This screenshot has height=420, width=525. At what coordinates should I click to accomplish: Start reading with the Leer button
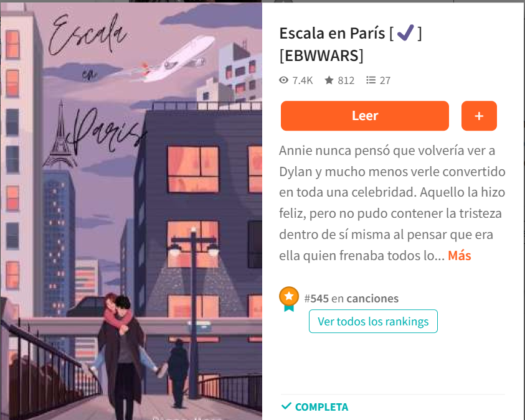[x=365, y=116]
